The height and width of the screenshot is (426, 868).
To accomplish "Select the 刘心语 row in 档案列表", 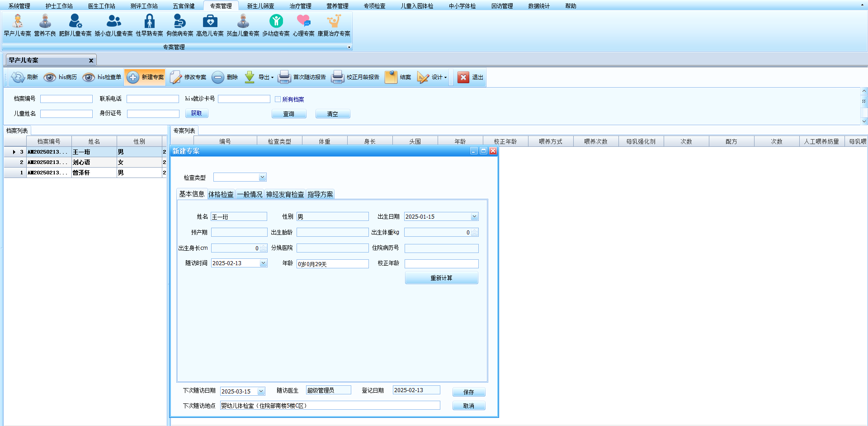I will pos(85,162).
